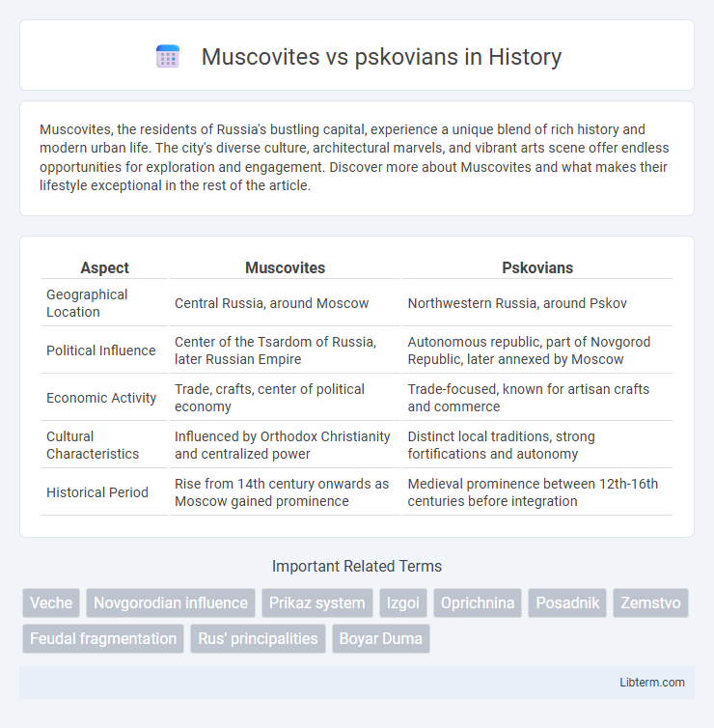Click 'Influenced by Orthodox Christianity' cell
Image resolution: width=714 pixels, height=728 pixels.
[x=285, y=445]
